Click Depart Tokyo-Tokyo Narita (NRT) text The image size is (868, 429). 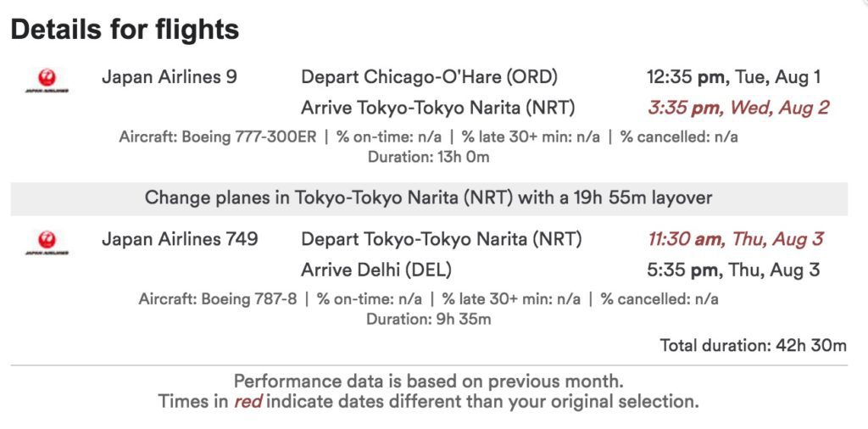441,240
